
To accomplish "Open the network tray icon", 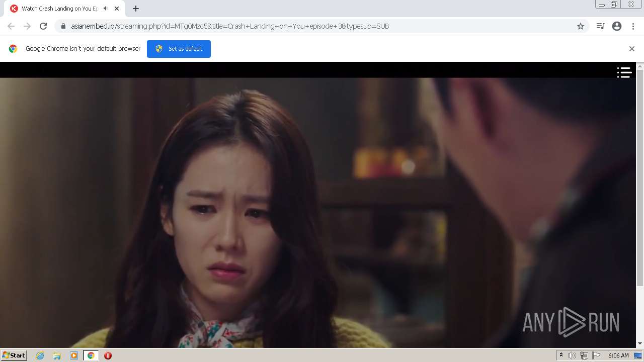I will point(584,355).
